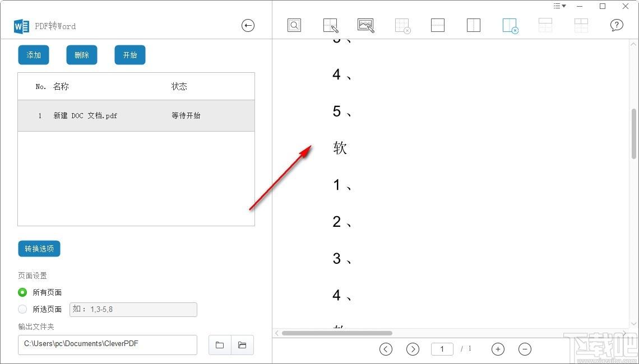Click the merge table rows icon
This screenshot has height=364, width=639.
tap(545, 25)
